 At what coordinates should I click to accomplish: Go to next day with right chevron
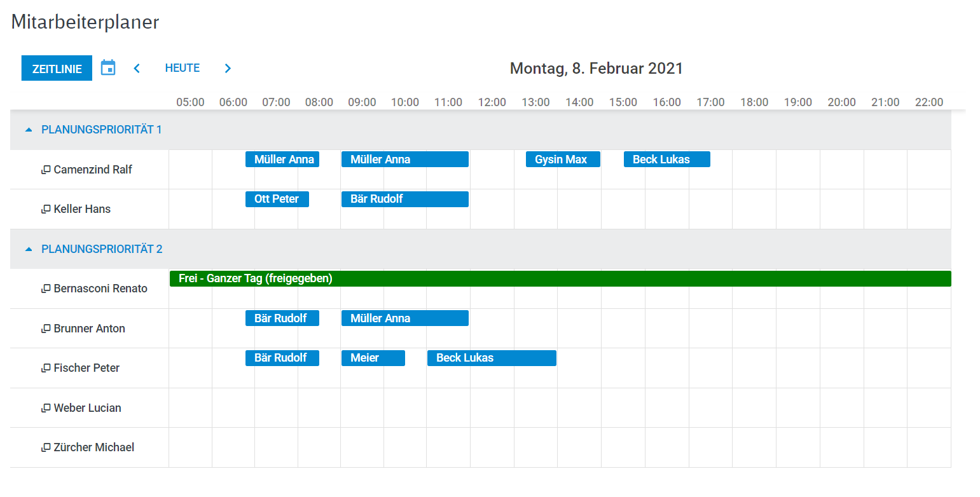point(228,68)
